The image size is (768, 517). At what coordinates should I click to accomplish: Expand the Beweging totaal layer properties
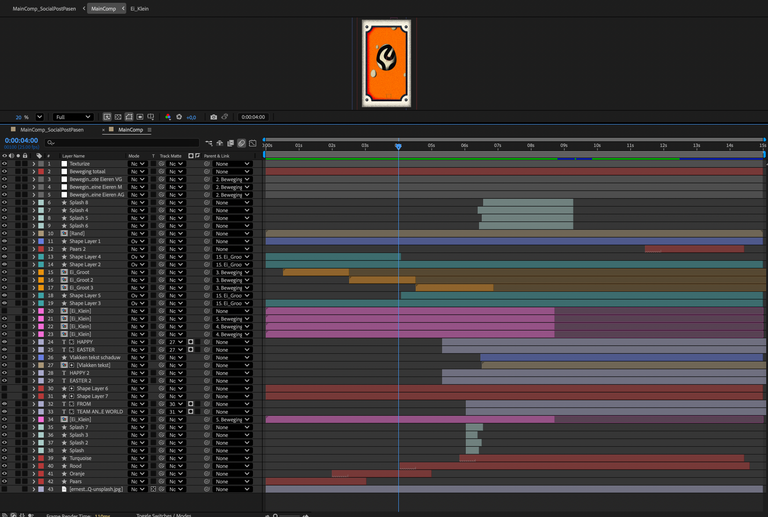33,172
